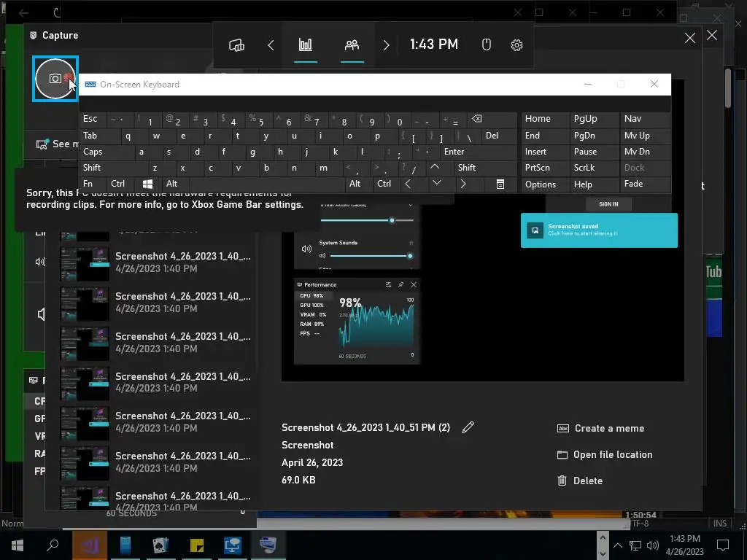The height and width of the screenshot is (560, 747).
Task: Tap the down arrow key on the keyboard
Action: tap(436, 183)
